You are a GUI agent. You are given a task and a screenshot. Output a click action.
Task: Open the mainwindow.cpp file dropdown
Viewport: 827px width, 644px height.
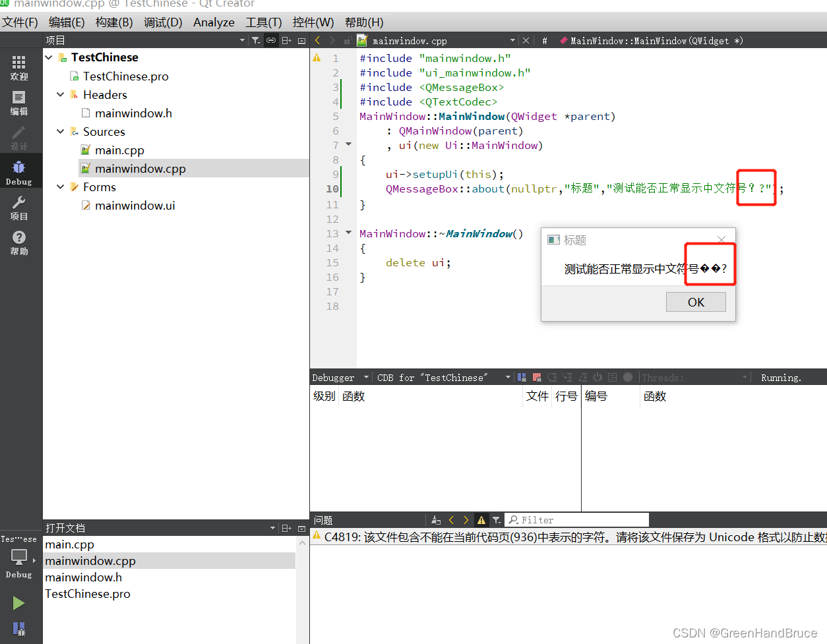point(512,40)
